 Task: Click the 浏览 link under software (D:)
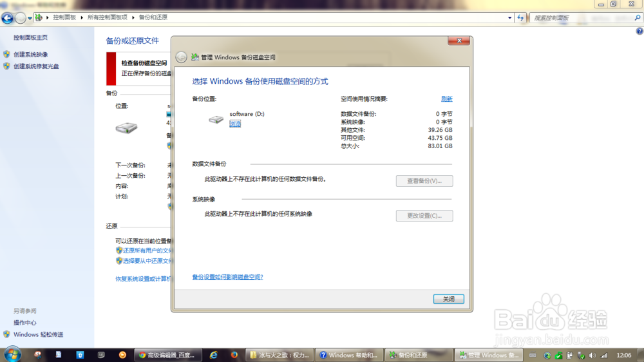click(235, 124)
